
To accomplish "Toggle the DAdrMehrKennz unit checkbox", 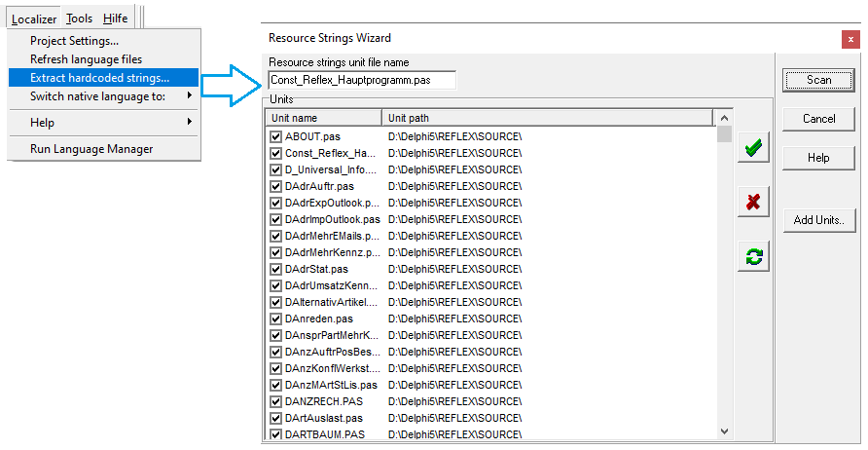I will (x=275, y=252).
